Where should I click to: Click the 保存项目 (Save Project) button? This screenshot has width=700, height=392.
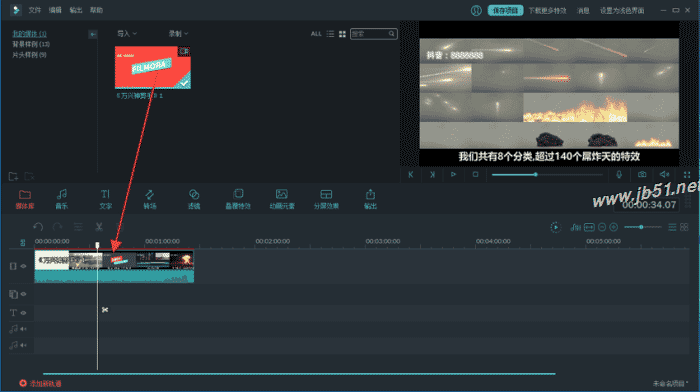click(x=505, y=10)
